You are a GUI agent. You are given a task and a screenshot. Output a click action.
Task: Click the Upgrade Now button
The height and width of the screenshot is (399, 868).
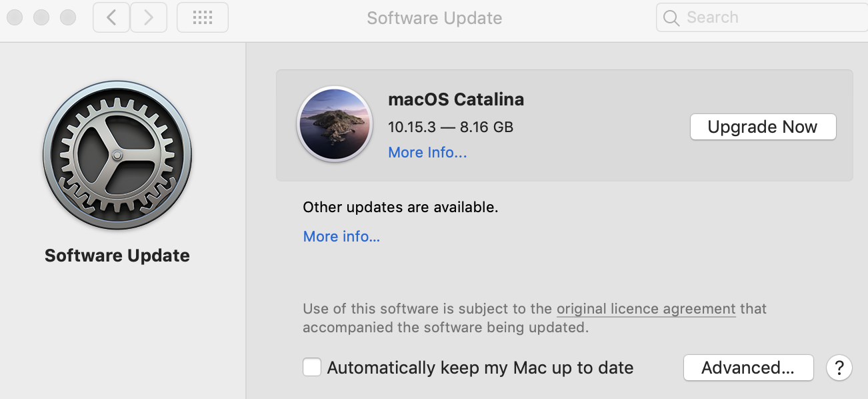coord(763,127)
